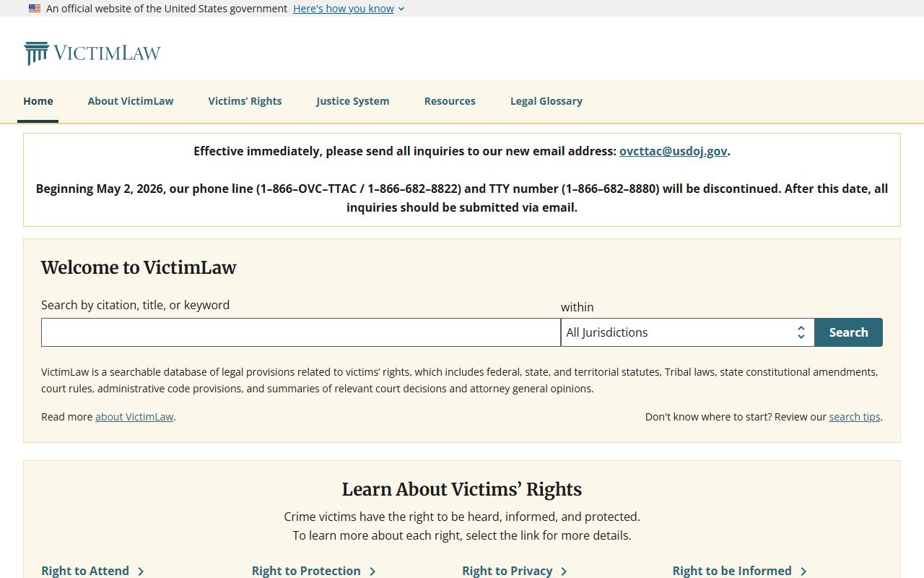Image resolution: width=924 pixels, height=578 pixels.
Task: Open the About VictimLaw menu item
Action: 131,101
